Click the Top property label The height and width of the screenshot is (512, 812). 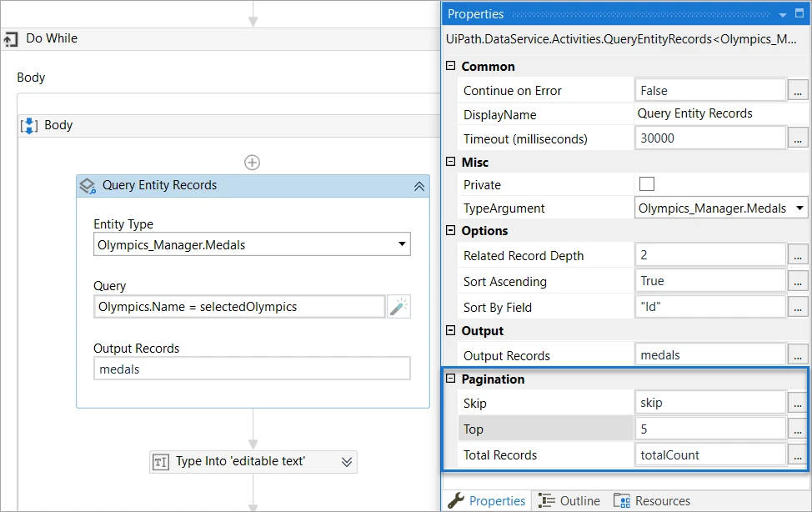point(473,429)
